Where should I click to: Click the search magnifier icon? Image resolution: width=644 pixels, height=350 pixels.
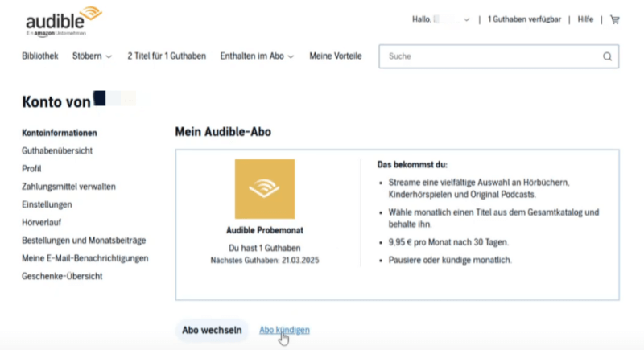click(607, 56)
